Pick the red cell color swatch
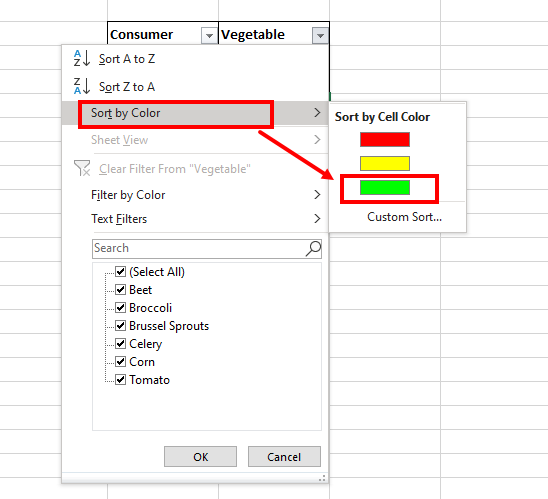 tap(385, 139)
